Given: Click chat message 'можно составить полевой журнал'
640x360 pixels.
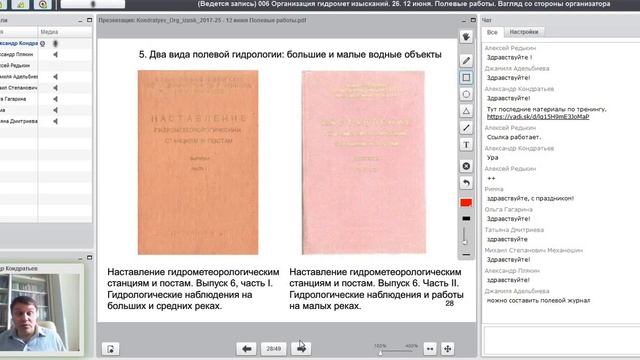Looking at the screenshot, I should click(x=538, y=300).
